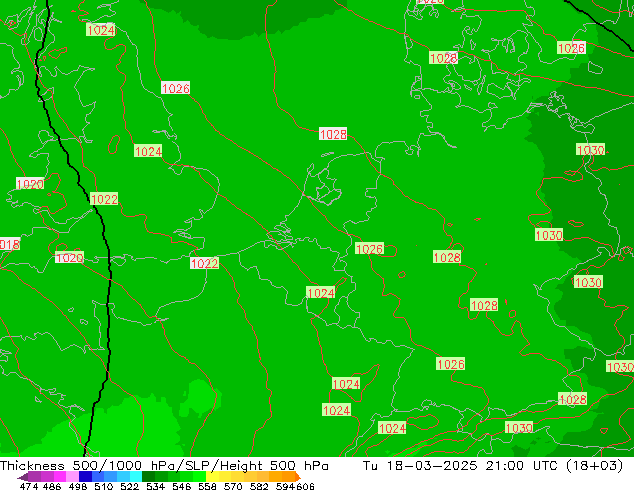Click the bright lime green legend swatch
Image resolution: width=634 pixels, height=490 pixels.
tap(200, 476)
